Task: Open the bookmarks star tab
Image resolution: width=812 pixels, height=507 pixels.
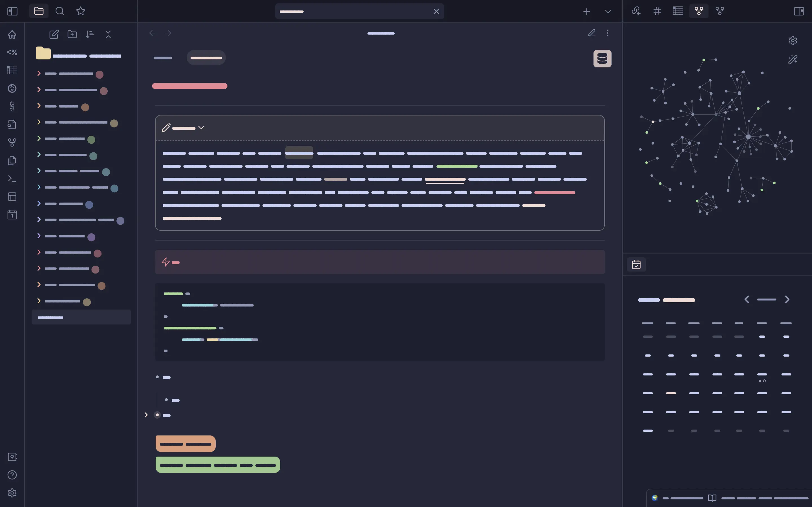Action: 81,11
